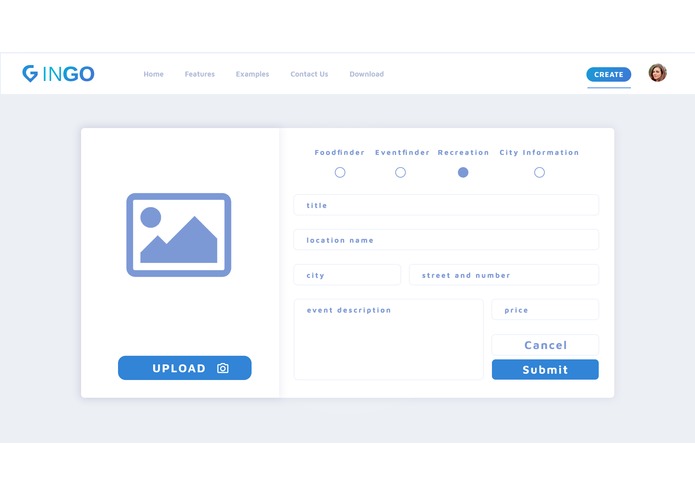This screenshot has width=695, height=494.
Task: Focus the location name field
Action: [x=446, y=240]
